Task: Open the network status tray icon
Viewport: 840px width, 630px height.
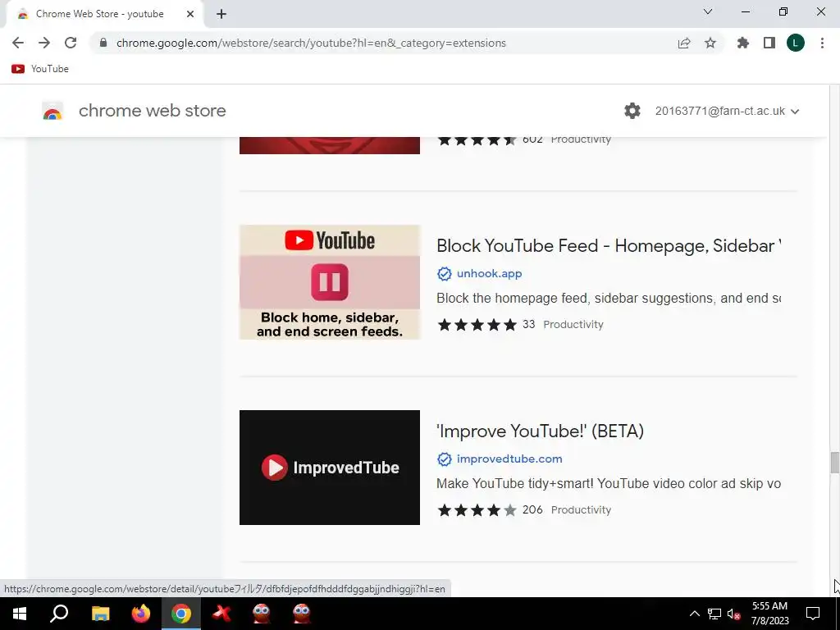Action: pyautogui.click(x=714, y=614)
